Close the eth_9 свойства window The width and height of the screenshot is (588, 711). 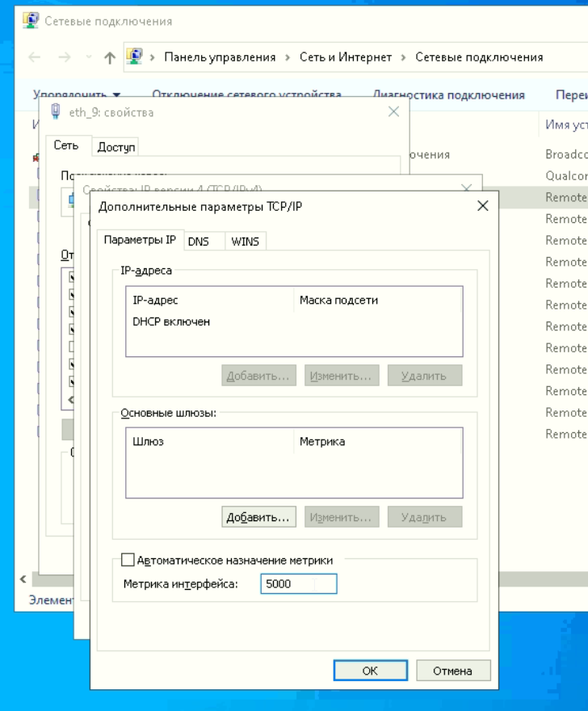point(393,111)
